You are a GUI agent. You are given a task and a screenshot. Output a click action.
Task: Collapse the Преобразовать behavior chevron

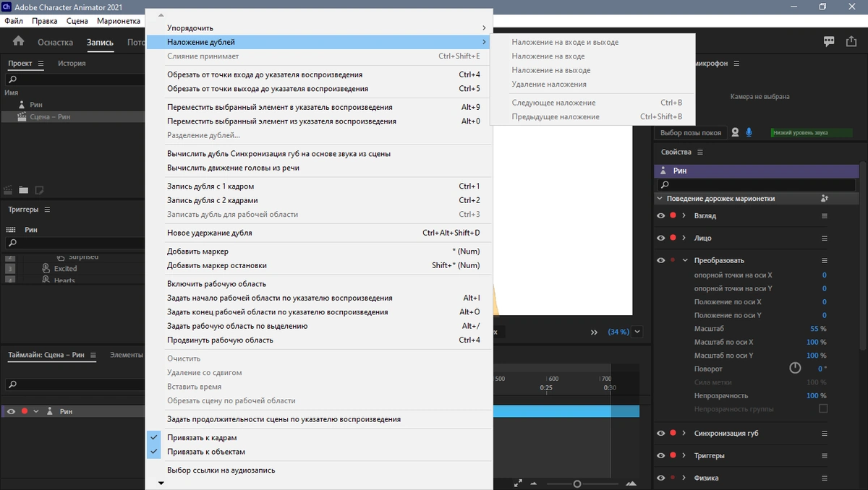(x=684, y=260)
